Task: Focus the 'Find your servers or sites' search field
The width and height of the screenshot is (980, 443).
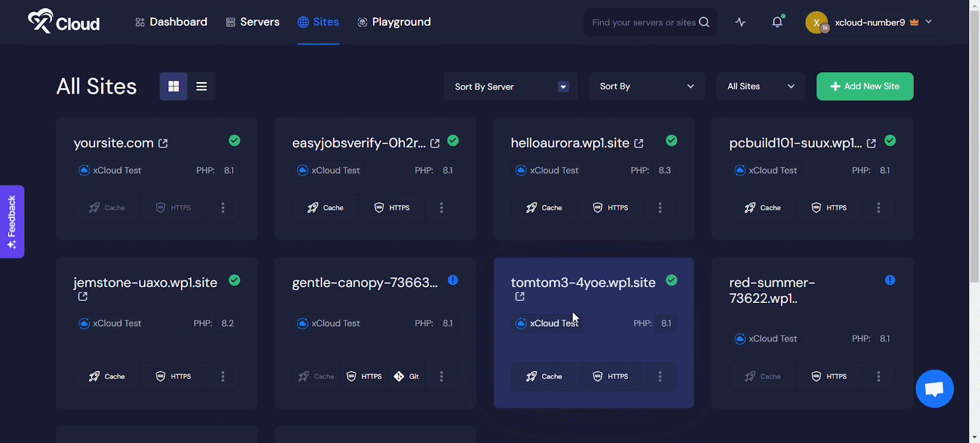Action: click(643, 23)
